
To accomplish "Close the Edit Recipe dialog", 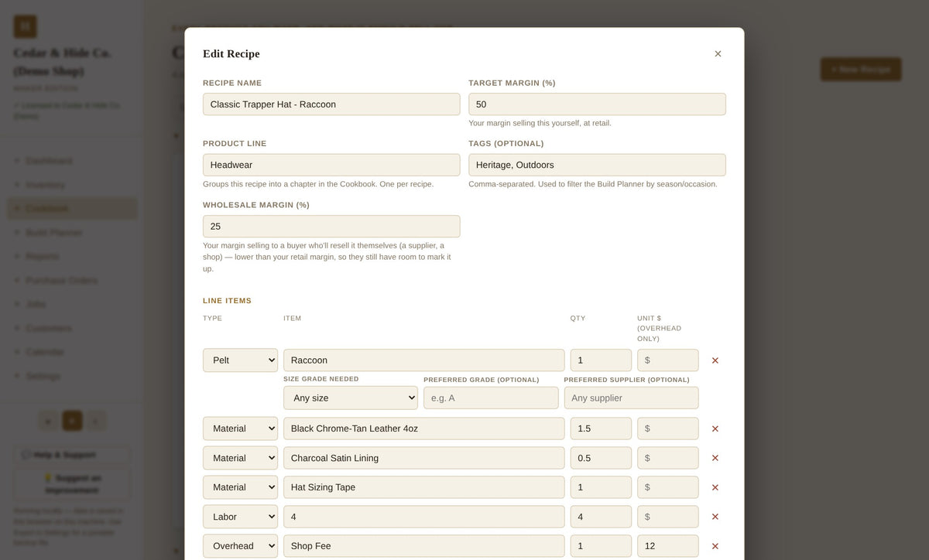I will 718,53.
